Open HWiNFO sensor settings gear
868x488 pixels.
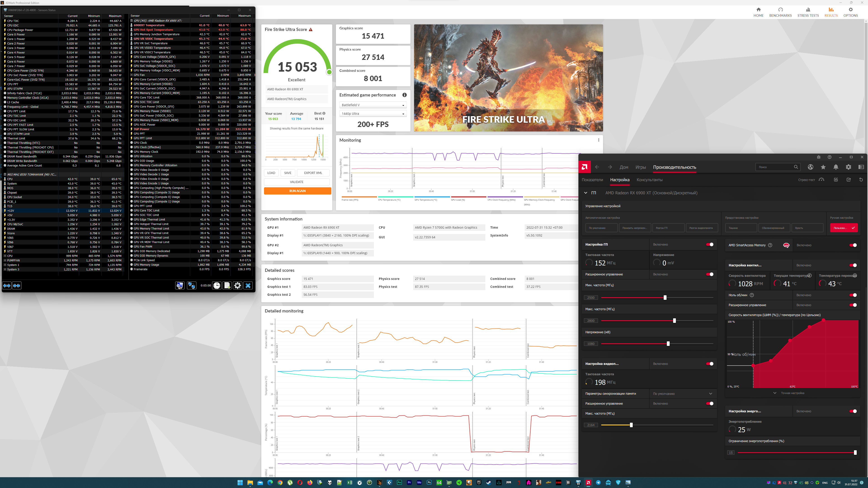(238, 286)
